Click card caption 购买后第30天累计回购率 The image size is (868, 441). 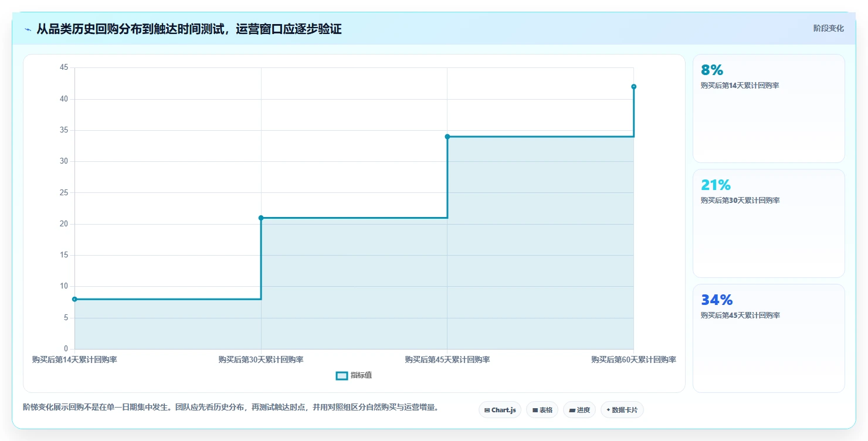pos(740,201)
